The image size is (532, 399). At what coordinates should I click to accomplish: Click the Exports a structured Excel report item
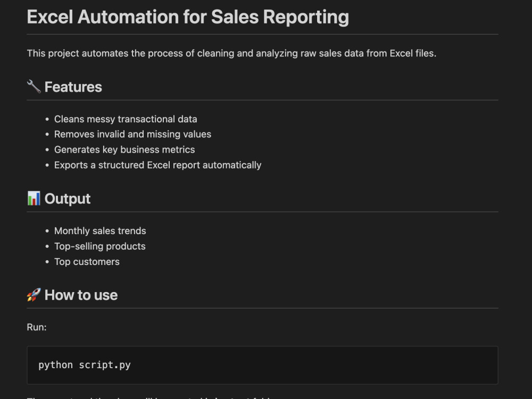point(158,165)
